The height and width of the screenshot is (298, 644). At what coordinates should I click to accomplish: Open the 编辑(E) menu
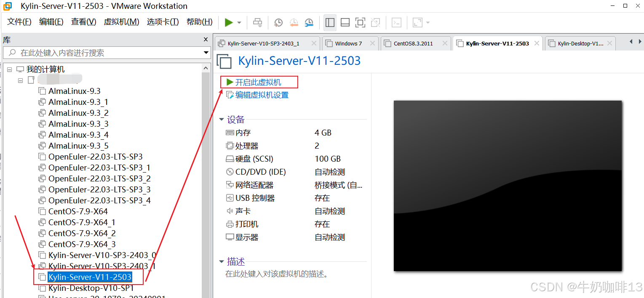[x=51, y=22]
